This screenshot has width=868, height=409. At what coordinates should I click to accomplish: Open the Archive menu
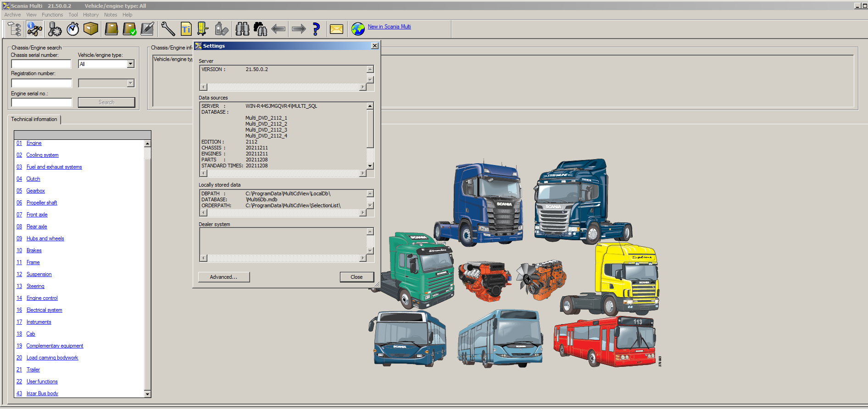[x=12, y=15]
